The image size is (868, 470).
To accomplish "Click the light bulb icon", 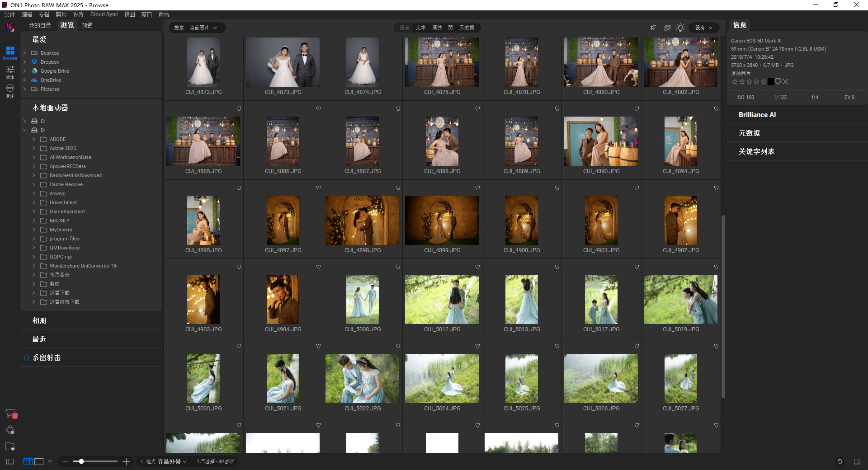I will (x=680, y=28).
